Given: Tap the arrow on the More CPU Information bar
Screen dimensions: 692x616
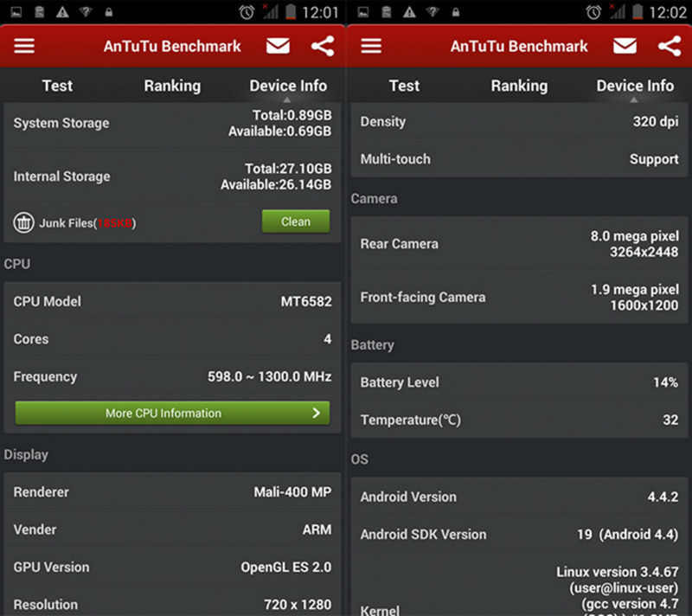Looking at the screenshot, I should coord(316,413).
